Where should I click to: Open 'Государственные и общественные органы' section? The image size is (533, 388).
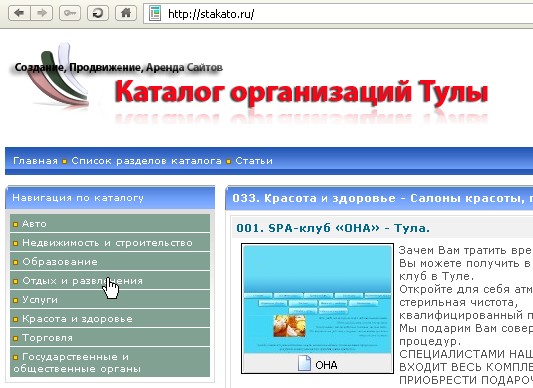coord(110,362)
